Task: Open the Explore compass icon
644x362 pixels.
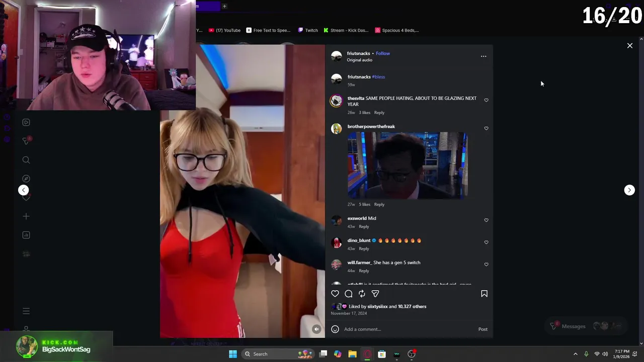Action: pos(26,178)
